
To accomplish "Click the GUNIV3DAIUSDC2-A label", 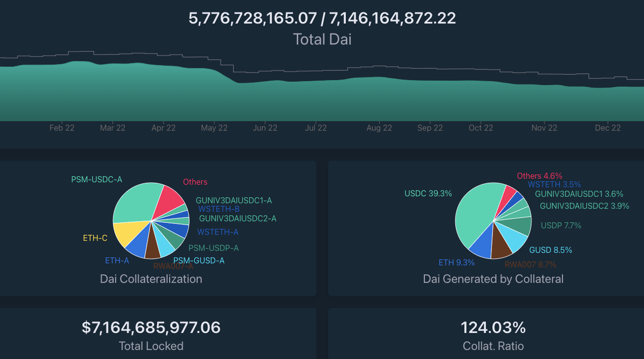I will (x=238, y=218).
